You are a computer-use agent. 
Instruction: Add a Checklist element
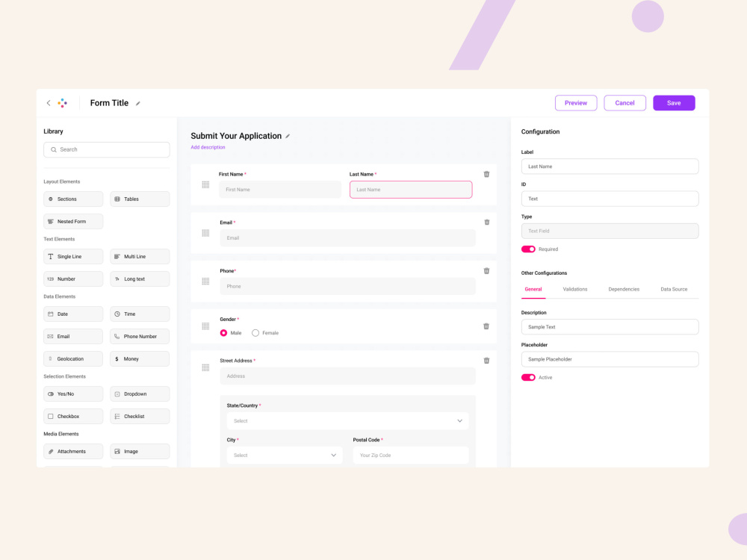140,417
